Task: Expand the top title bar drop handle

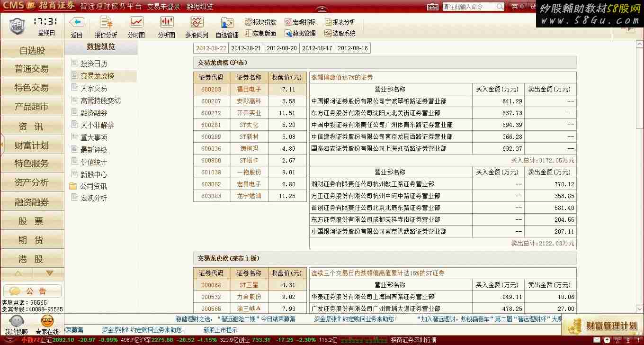Action: 322,9
